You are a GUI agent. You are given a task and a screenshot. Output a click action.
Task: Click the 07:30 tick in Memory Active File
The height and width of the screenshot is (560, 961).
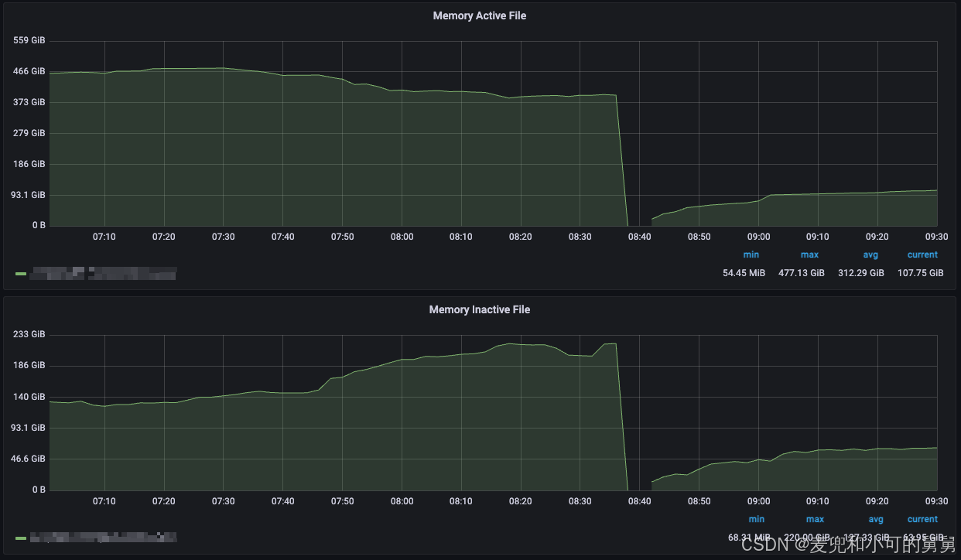click(224, 237)
